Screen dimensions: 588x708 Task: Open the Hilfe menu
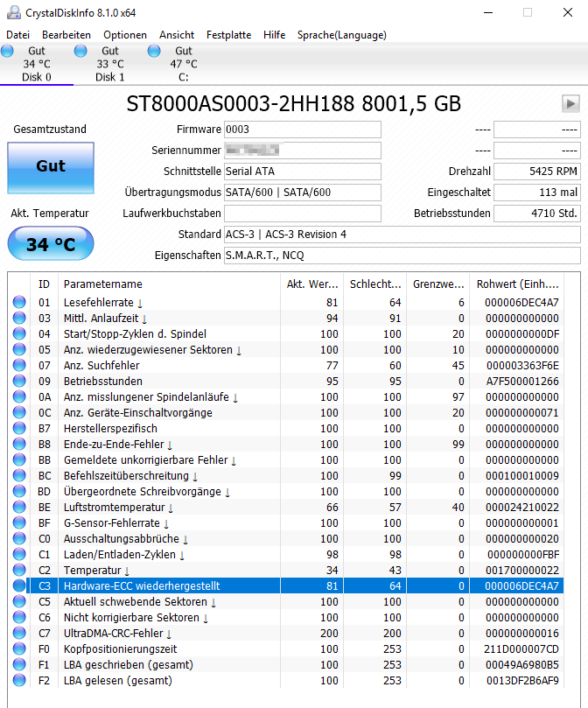pyautogui.click(x=274, y=35)
